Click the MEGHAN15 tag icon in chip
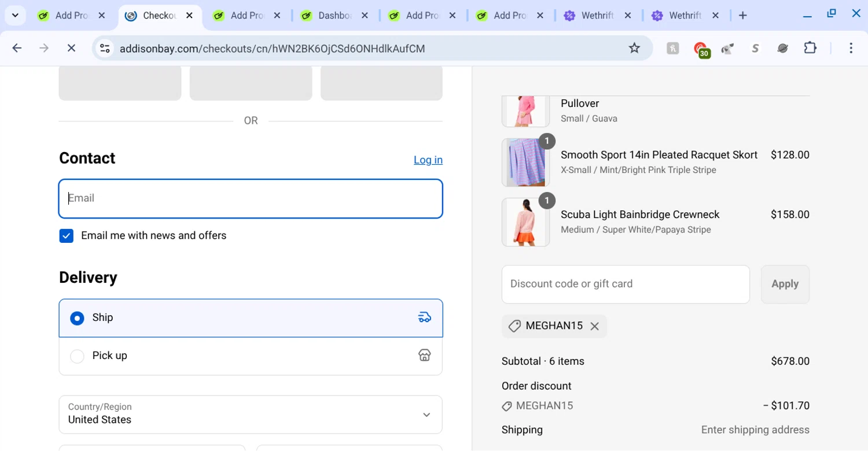This screenshot has height=451, width=868. coord(514,327)
